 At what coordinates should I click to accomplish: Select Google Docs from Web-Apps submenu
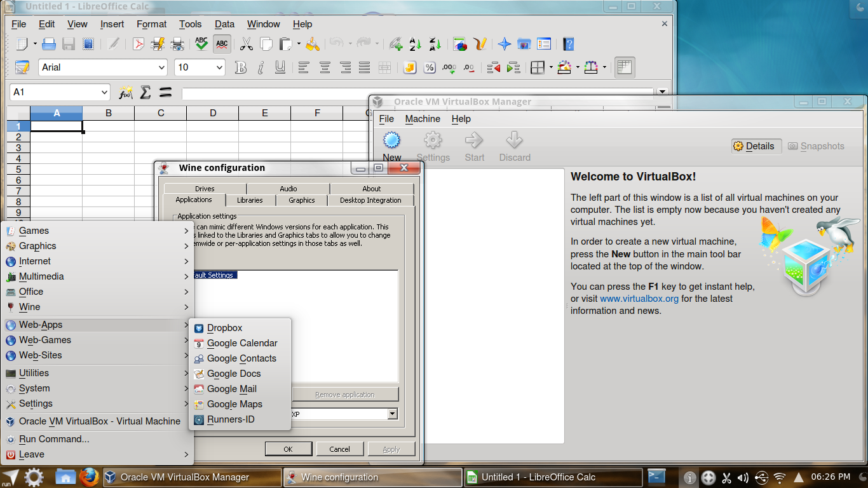coord(240,374)
